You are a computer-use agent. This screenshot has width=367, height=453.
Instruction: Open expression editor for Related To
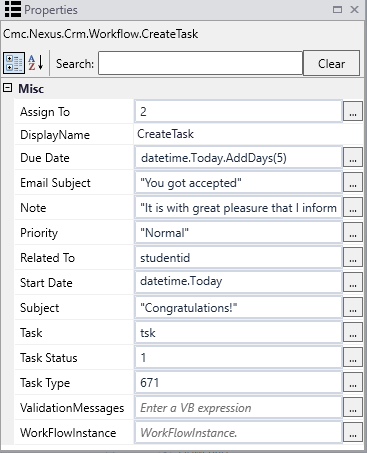click(x=353, y=258)
